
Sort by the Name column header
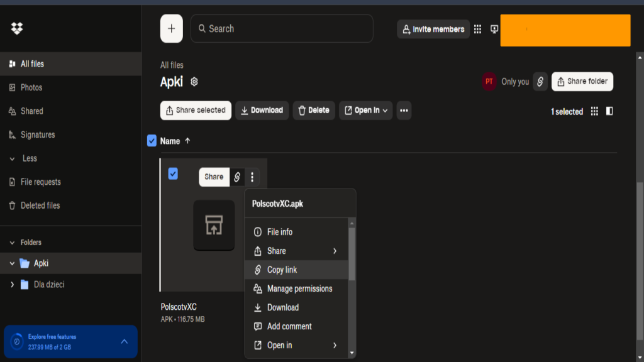(x=170, y=141)
